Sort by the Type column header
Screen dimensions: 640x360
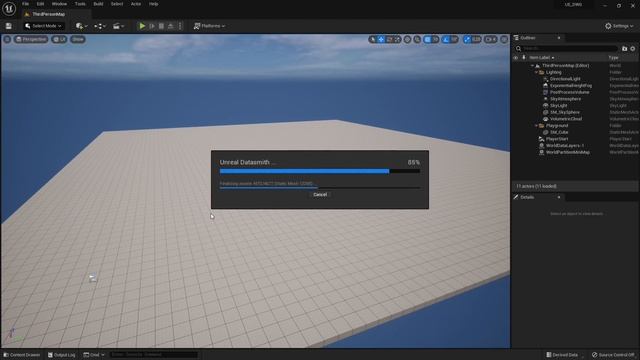(x=613, y=58)
